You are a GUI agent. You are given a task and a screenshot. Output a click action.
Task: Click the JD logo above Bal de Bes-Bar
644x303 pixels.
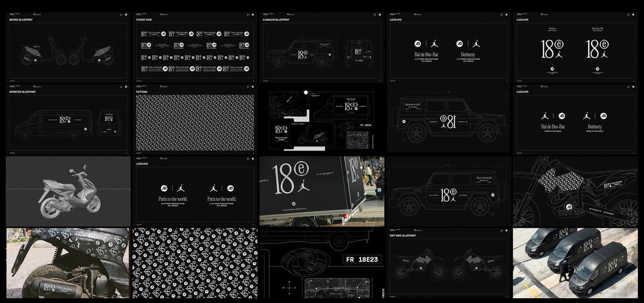point(418,44)
